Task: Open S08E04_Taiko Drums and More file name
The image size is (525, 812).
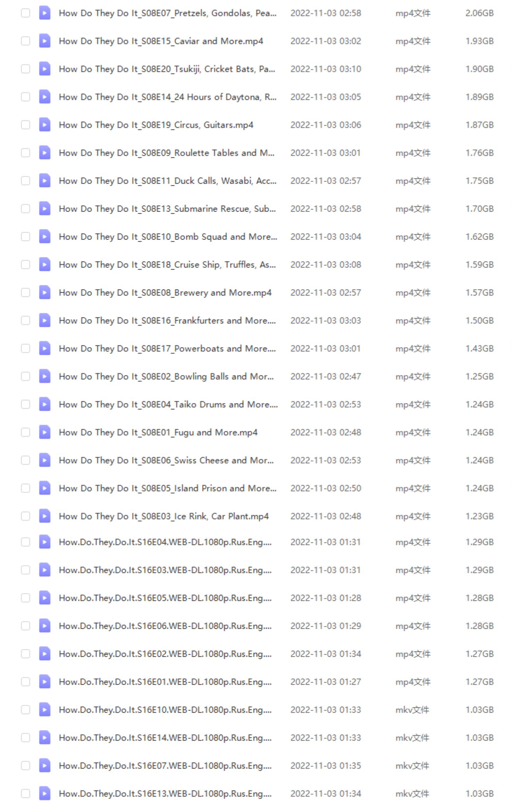Action: (168, 405)
